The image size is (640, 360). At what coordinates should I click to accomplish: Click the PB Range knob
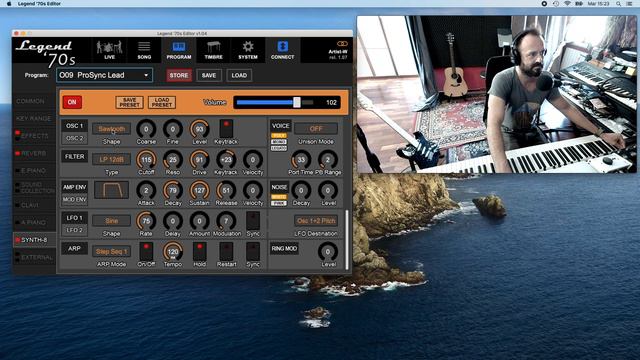[327, 160]
